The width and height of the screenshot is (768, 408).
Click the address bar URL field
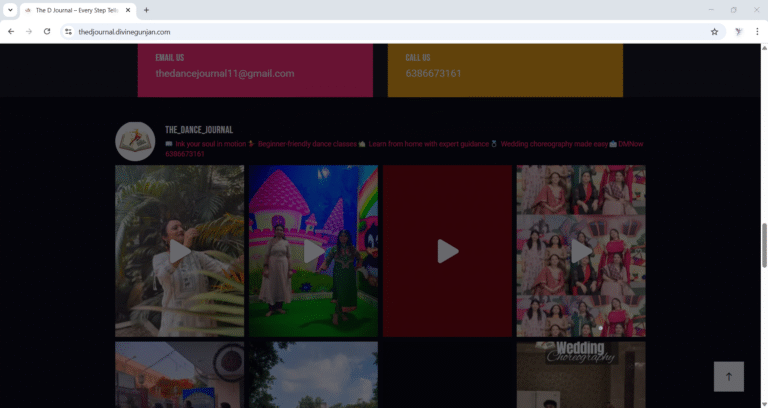tap(392, 32)
